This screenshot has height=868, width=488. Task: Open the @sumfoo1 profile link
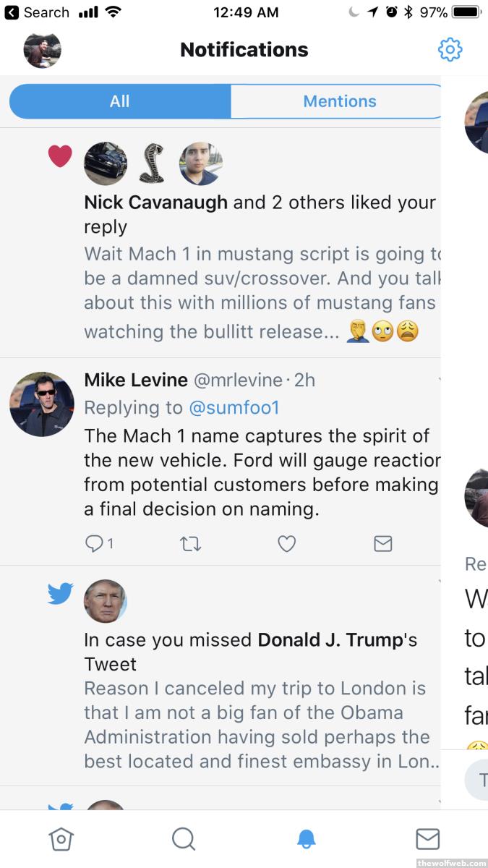[234, 408]
